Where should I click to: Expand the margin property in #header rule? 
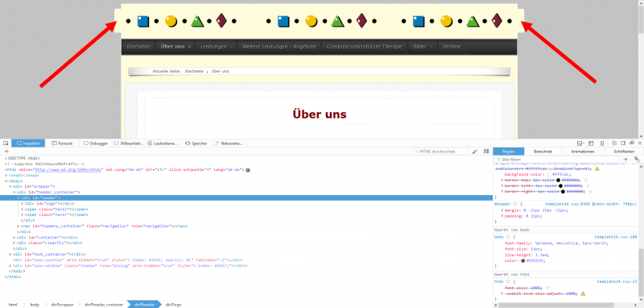tap(502, 210)
